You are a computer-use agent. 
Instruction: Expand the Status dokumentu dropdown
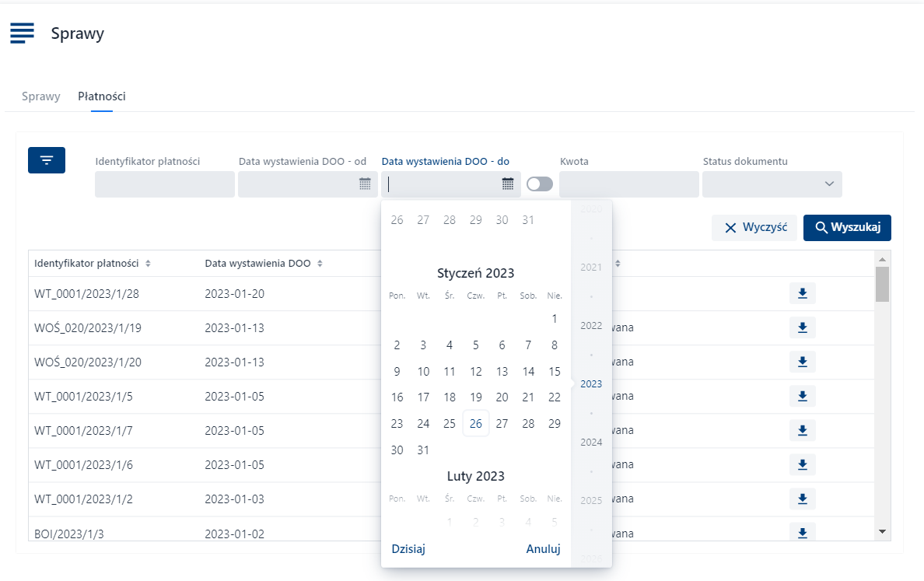tap(828, 184)
